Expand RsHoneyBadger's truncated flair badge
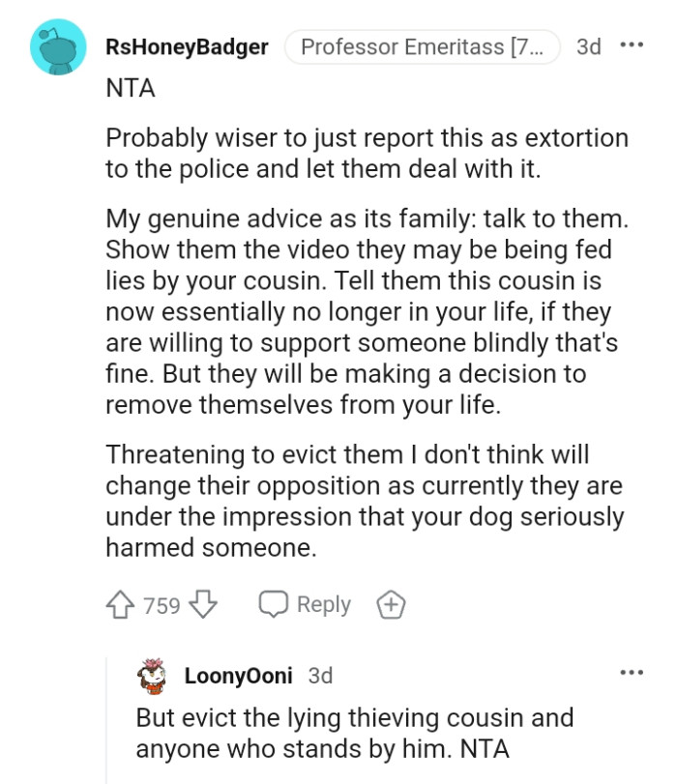This screenshot has width=677, height=784. click(416, 44)
